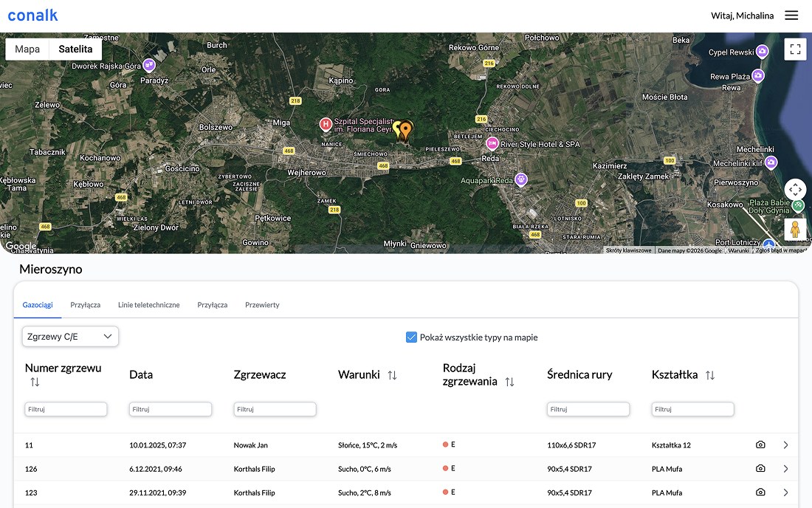Sort by Numer zgrzewu column
The height and width of the screenshot is (508, 812).
click(35, 382)
